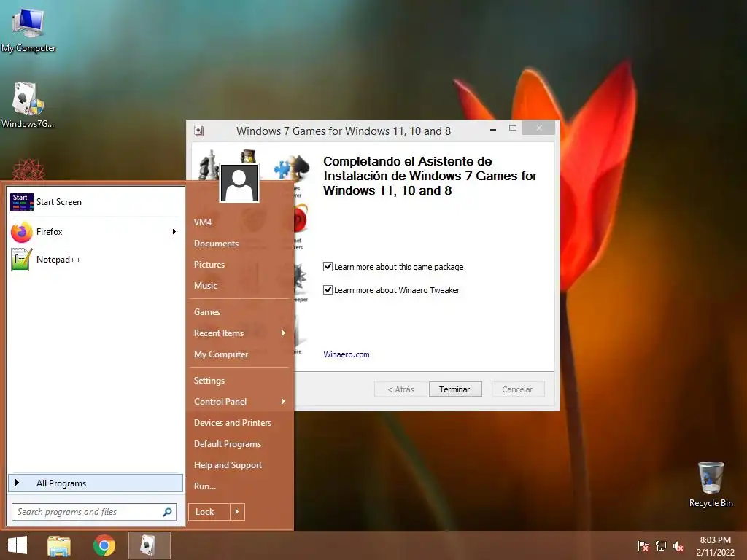
Task: Click the Windows Start button
Action: [x=18, y=545]
